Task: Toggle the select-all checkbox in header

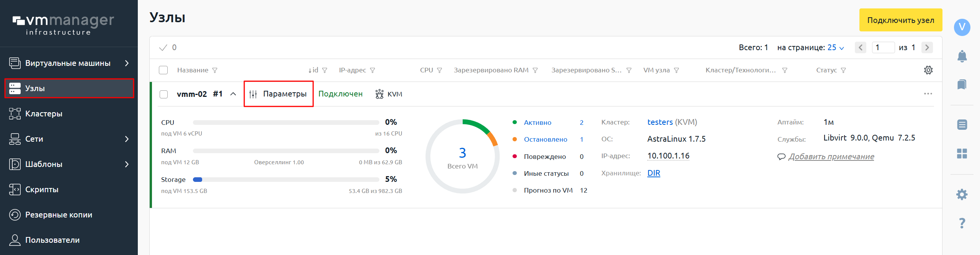Action: pyautogui.click(x=163, y=70)
